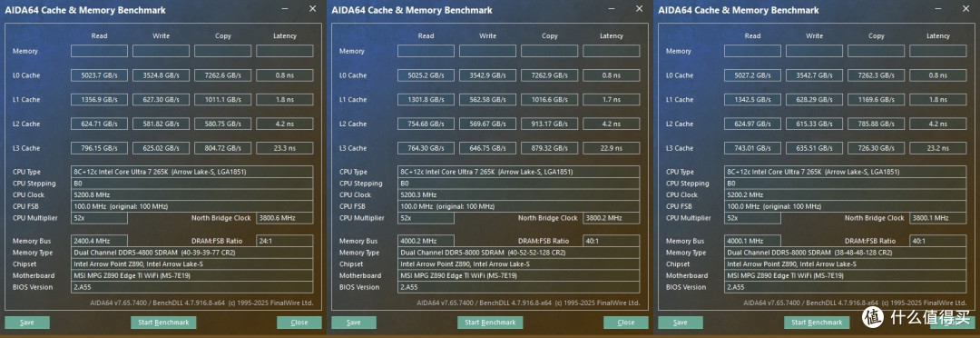980x338 pixels.
Task: Select the L2 copy value 913.17 GB/s
Action: point(549,124)
